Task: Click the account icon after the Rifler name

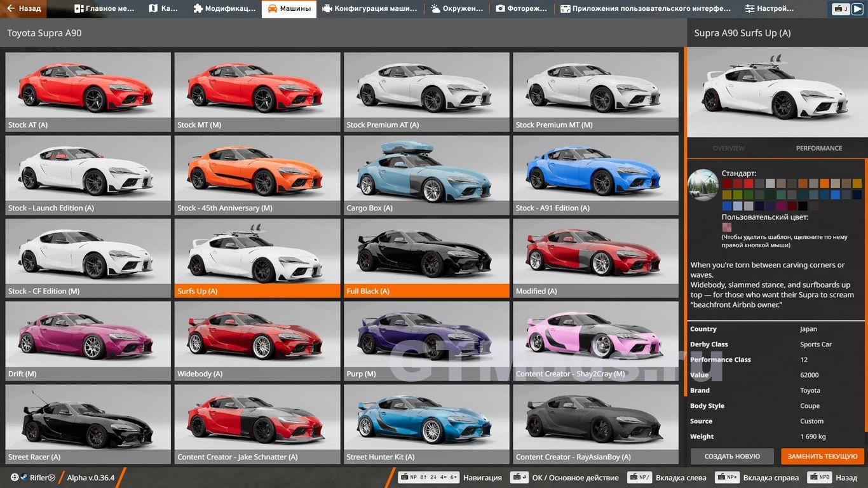Action: click(51, 477)
